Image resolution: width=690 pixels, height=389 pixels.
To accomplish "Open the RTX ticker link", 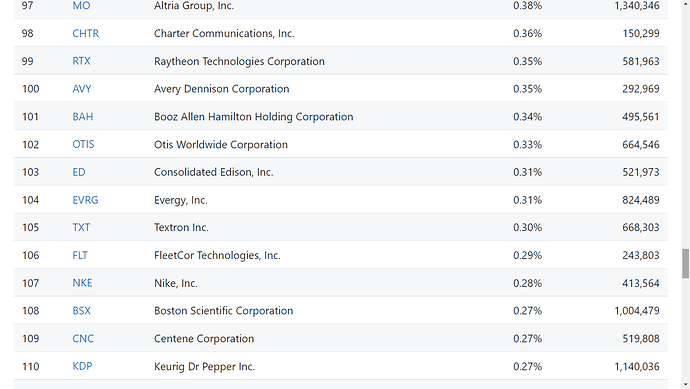I will [81, 61].
